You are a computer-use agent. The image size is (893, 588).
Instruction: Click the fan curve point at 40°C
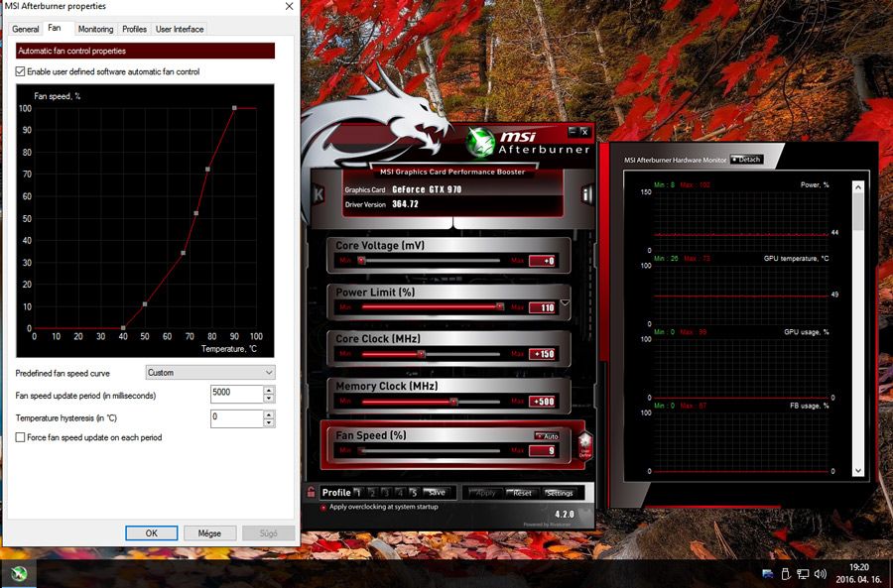click(123, 328)
